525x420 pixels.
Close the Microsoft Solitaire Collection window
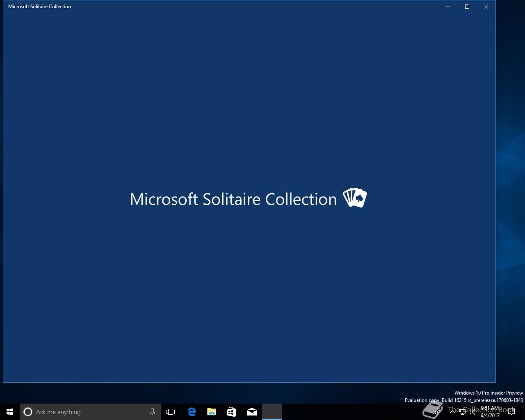(486, 7)
